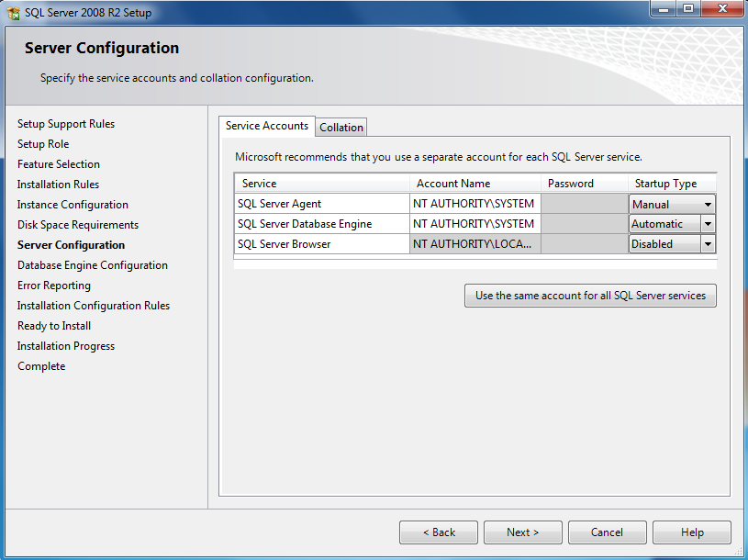
Task: Click Account Name cell for SQL Server Browser
Action: 474,244
